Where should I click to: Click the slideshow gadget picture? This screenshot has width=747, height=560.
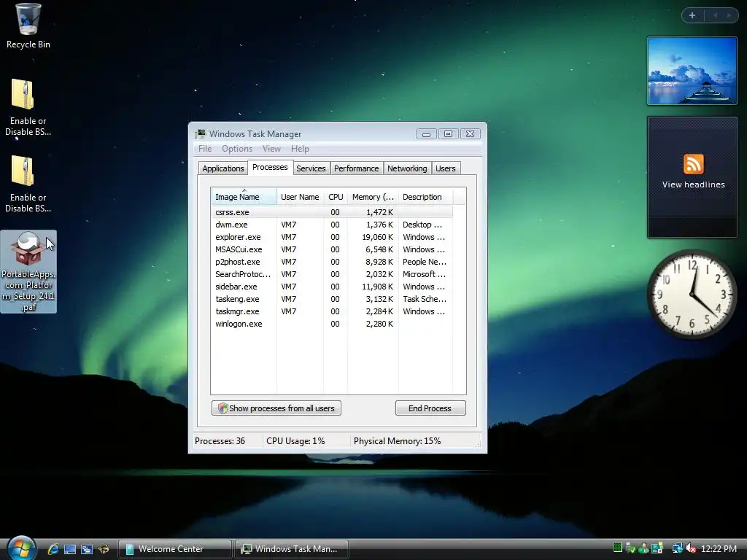point(692,71)
